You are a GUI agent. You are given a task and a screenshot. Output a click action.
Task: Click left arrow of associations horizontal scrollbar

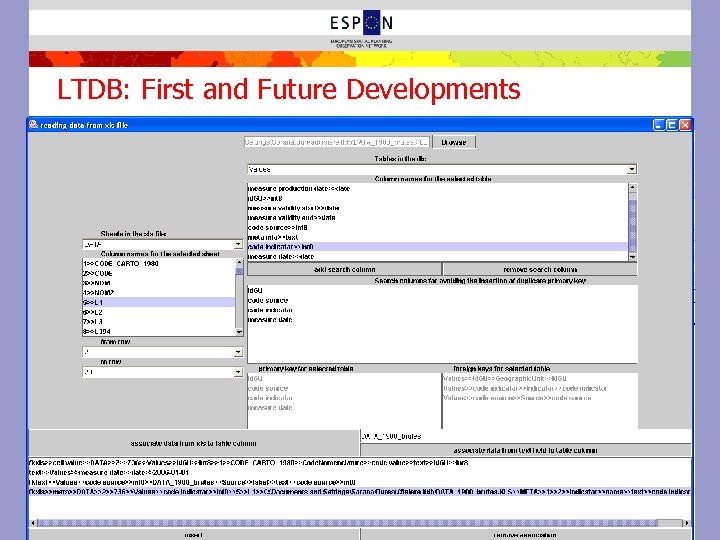(x=33, y=523)
